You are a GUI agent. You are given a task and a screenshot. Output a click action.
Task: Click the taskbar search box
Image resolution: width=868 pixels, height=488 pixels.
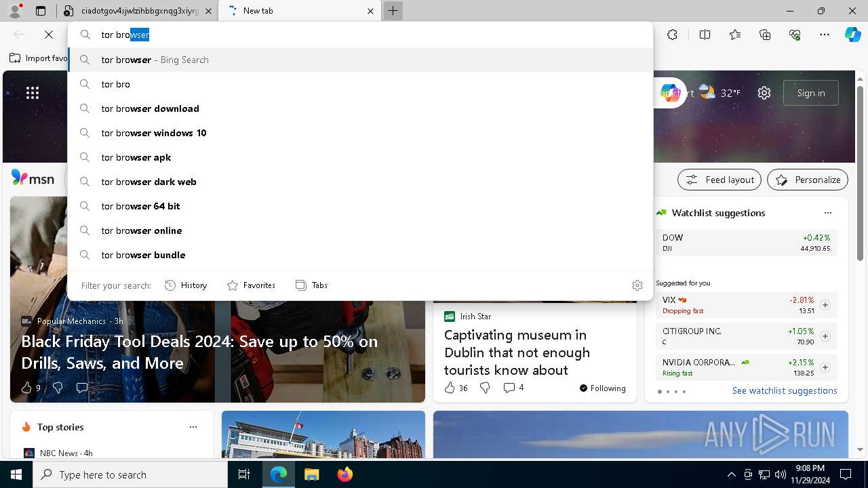(x=130, y=474)
